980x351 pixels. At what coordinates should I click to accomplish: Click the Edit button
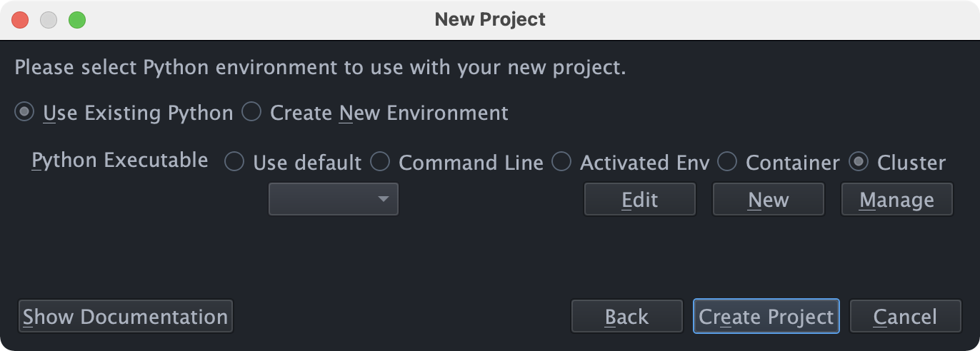point(639,200)
